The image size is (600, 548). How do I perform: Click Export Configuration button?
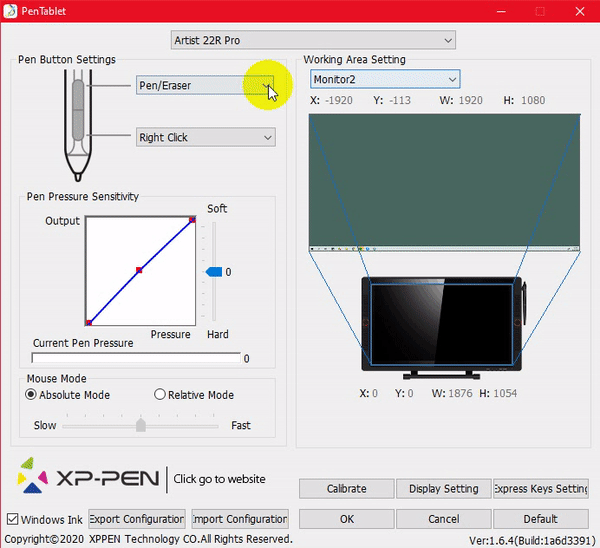pos(137,519)
